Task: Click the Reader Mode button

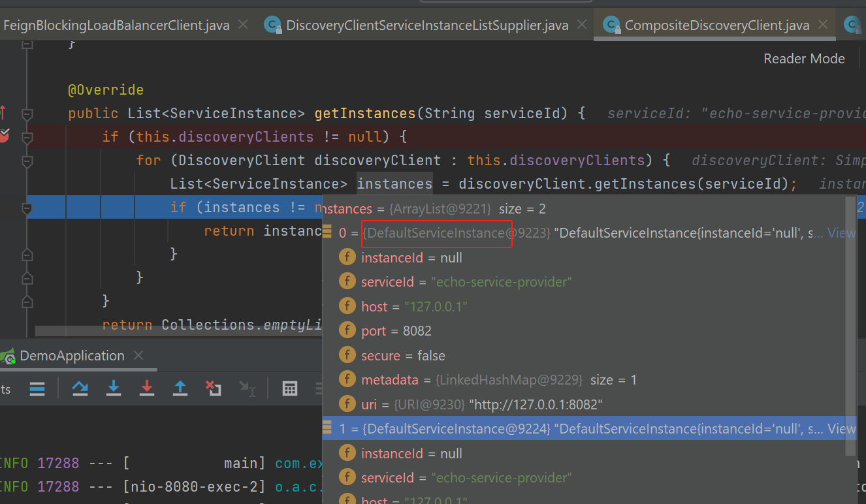Action: click(x=804, y=59)
